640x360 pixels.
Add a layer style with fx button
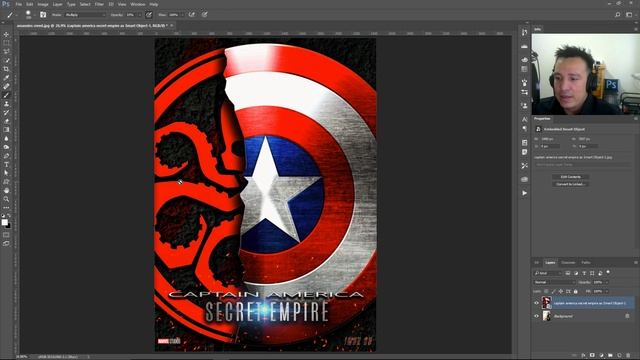coord(583,356)
